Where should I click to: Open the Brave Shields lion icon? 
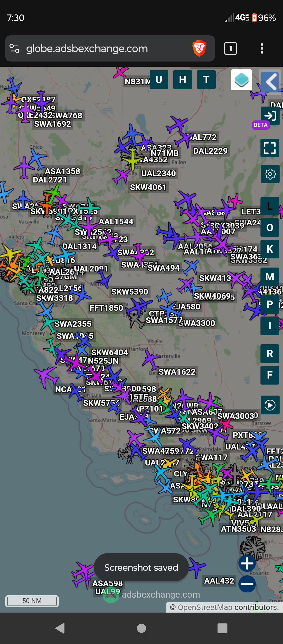click(199, 48)
